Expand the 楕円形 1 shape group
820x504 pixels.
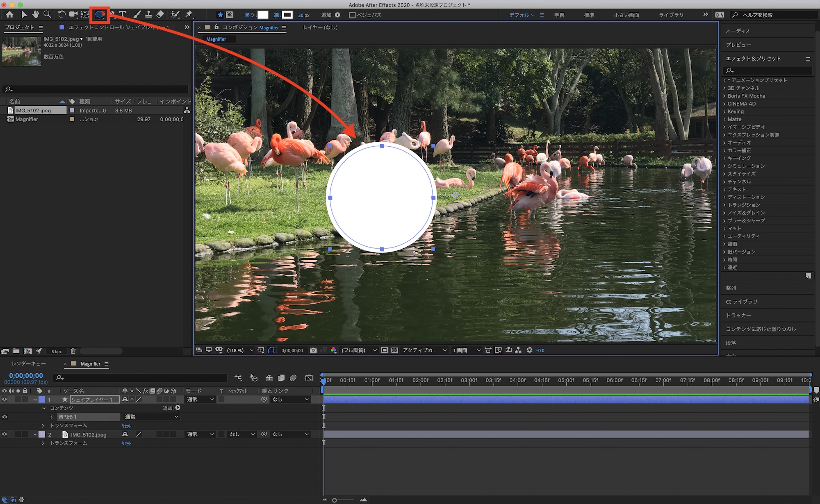pos(52,417)
